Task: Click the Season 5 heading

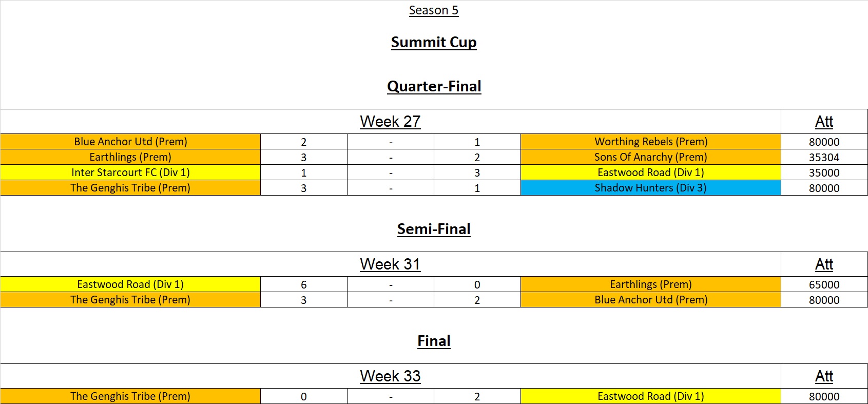Action: [x=433, y=10]
